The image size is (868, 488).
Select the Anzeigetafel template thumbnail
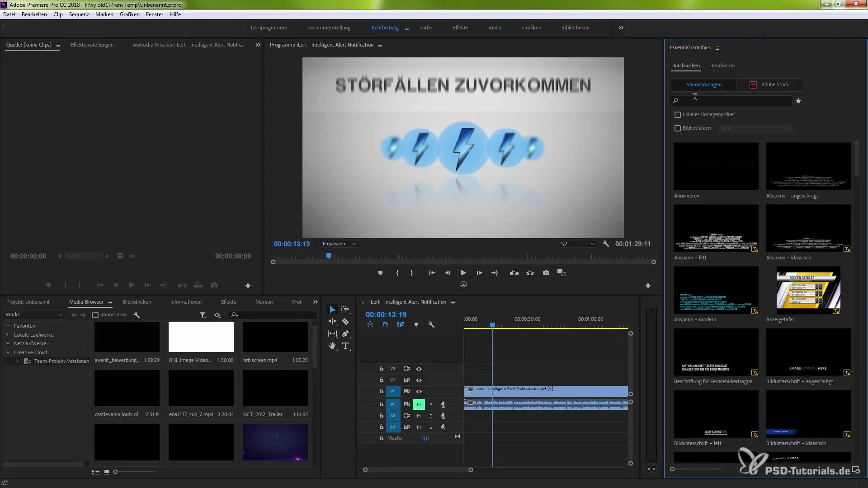pos(808,291)
